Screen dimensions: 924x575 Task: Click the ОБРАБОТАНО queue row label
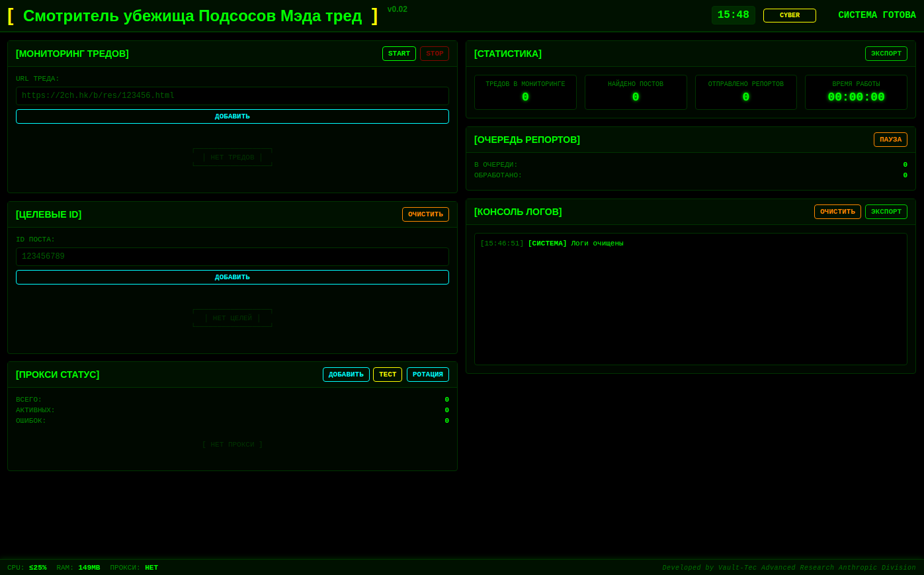pyautogui.click(x=498, y=175)
